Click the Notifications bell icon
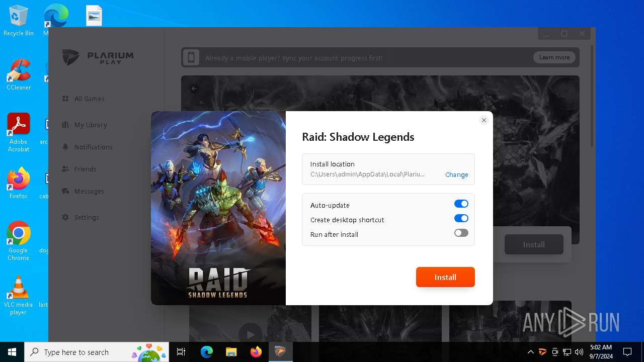Viewport: 644px width, 362px height. click(x=65, y=147)
